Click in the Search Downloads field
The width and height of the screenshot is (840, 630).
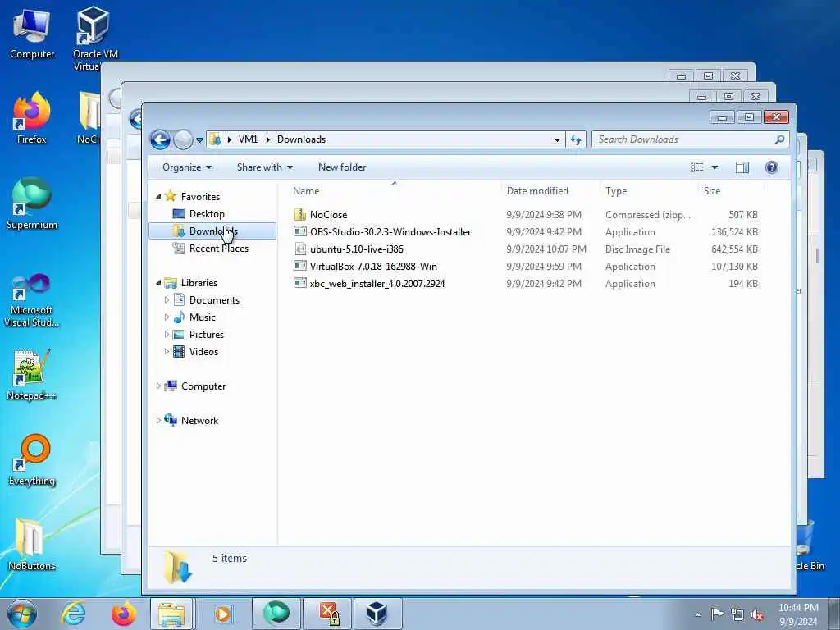[x=683, y=139]
